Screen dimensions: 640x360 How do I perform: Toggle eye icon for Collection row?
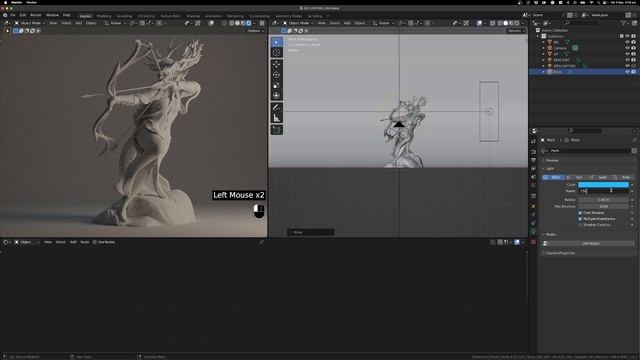pyautogui.click(x=627, y=36)
